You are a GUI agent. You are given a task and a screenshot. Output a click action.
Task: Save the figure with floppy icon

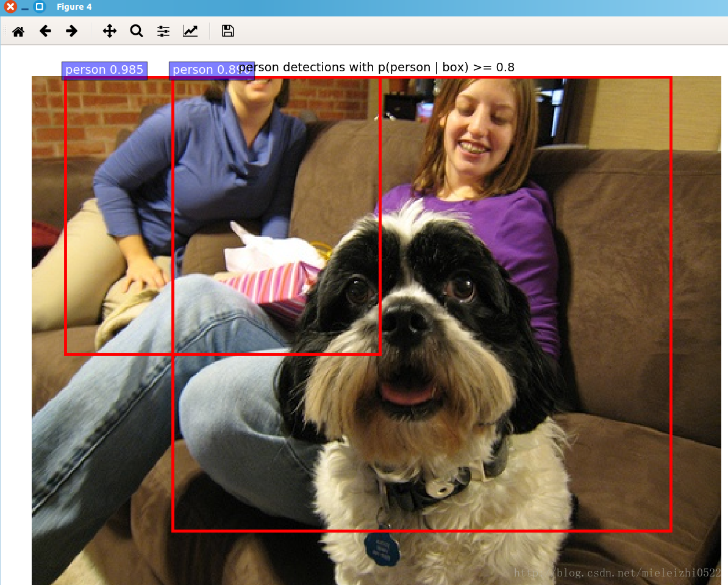(228, 31)
